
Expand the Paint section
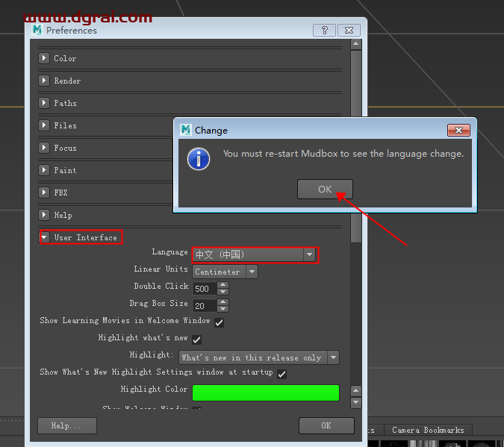pos(44,169)
